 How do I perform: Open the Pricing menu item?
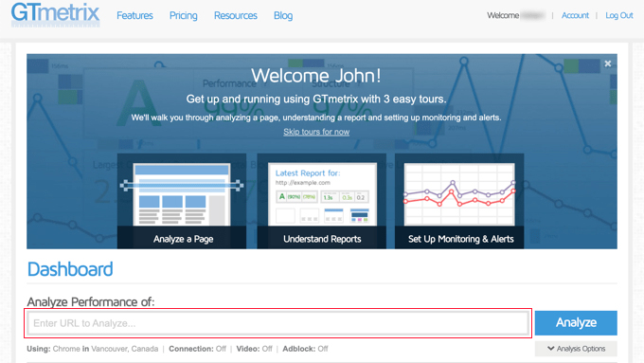pos(183,15)
